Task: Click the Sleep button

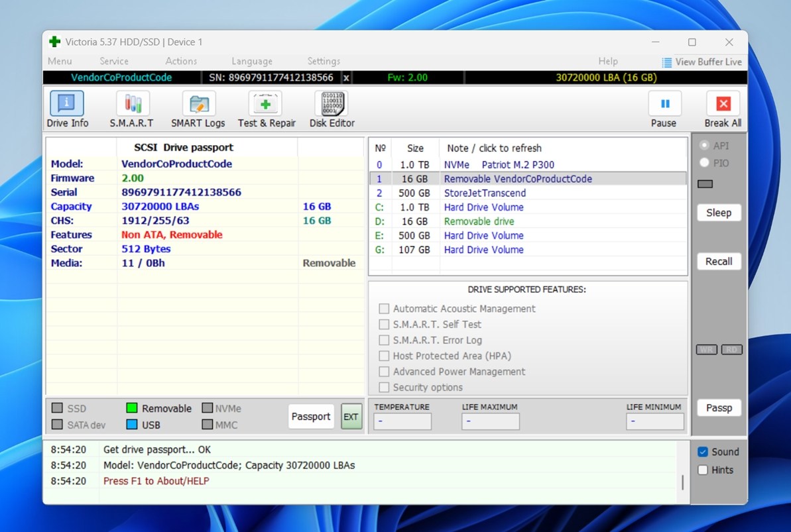Action: 718,213
